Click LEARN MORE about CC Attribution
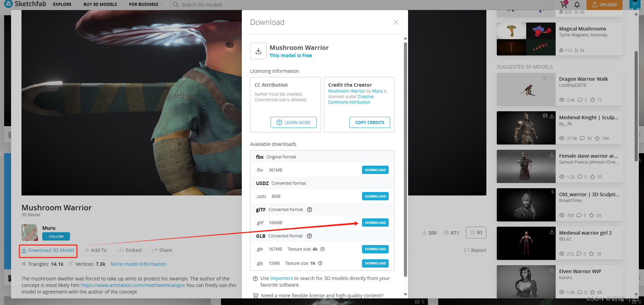644x305 pixels. [293, 122]
